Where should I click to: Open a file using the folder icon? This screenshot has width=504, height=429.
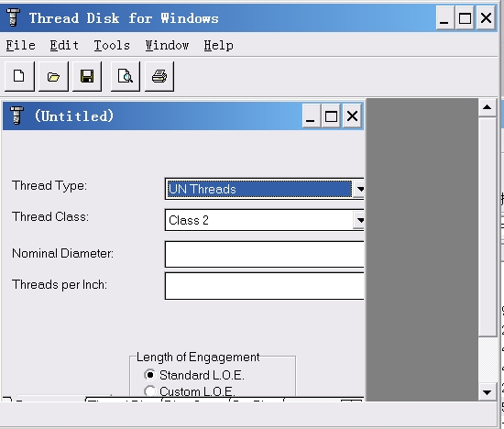[x=53, y=76]
